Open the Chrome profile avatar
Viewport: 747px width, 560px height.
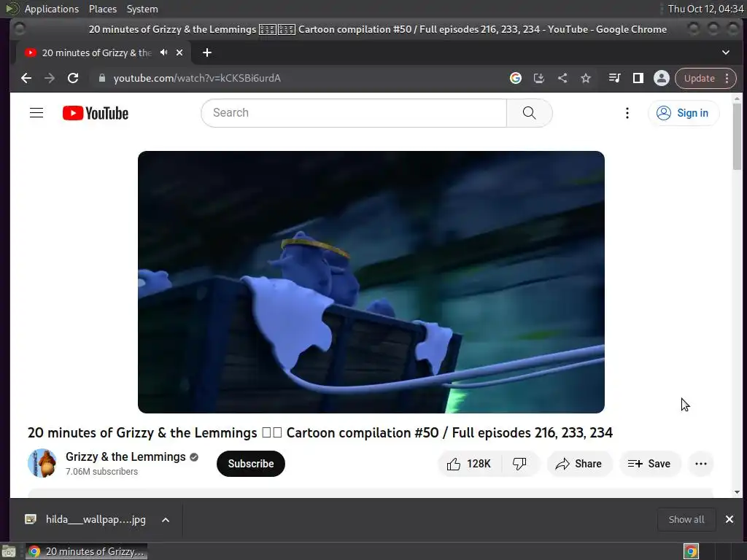661,78
